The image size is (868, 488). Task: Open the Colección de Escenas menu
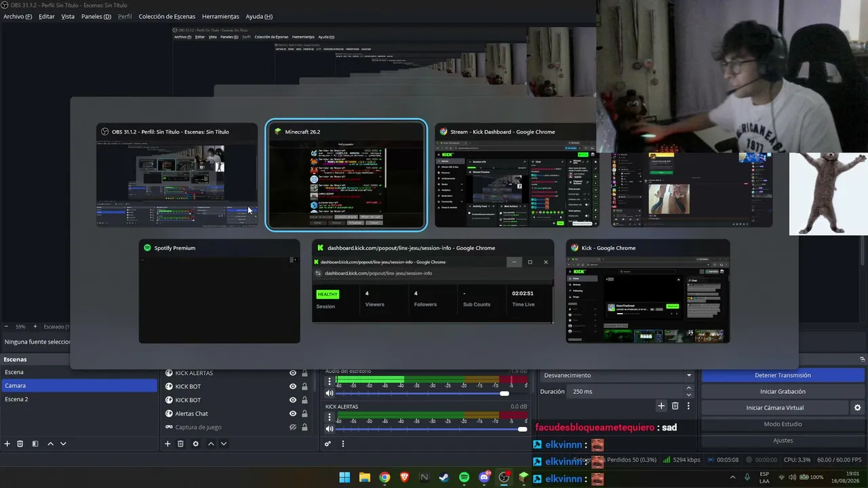click(167, 16)
